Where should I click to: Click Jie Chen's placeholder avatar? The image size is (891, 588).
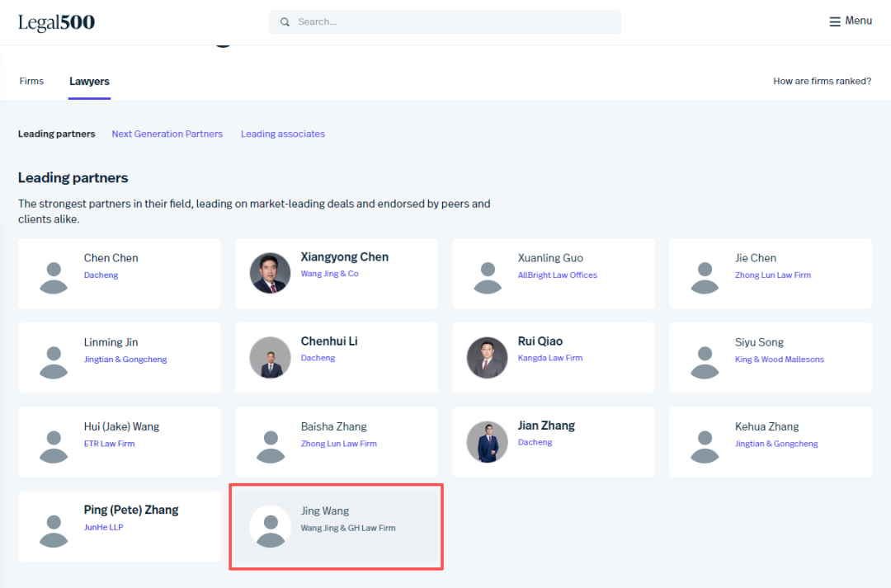click(x=705, y=277)
